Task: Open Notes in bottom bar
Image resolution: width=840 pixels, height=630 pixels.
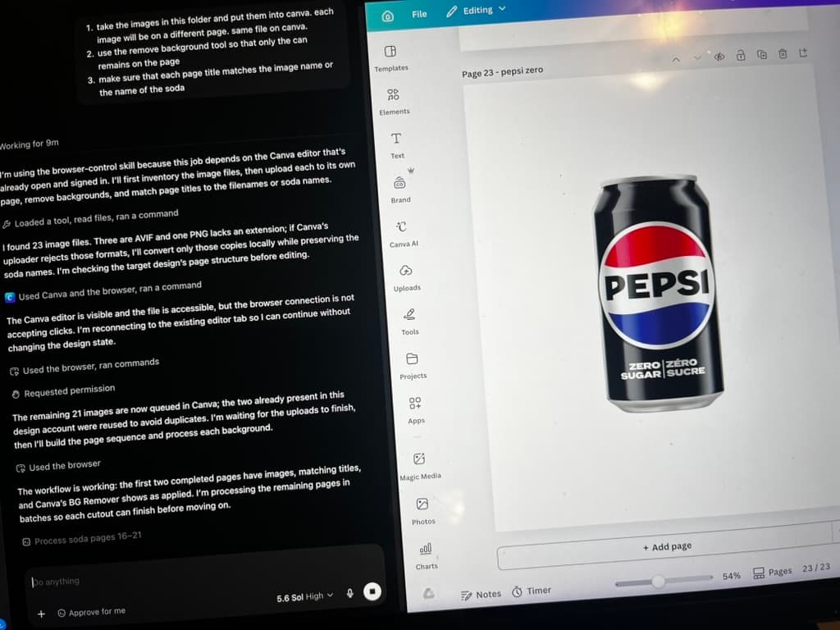Action: coord(481,595)
